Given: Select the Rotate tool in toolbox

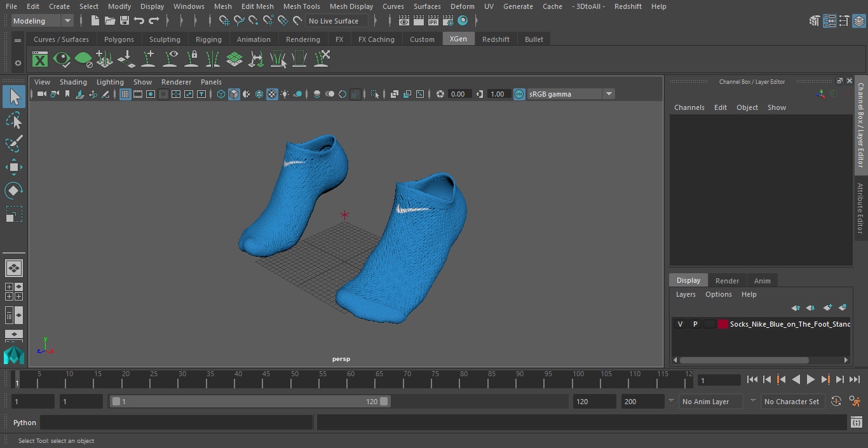Looking at the screenshot, I should click(14, 191).
